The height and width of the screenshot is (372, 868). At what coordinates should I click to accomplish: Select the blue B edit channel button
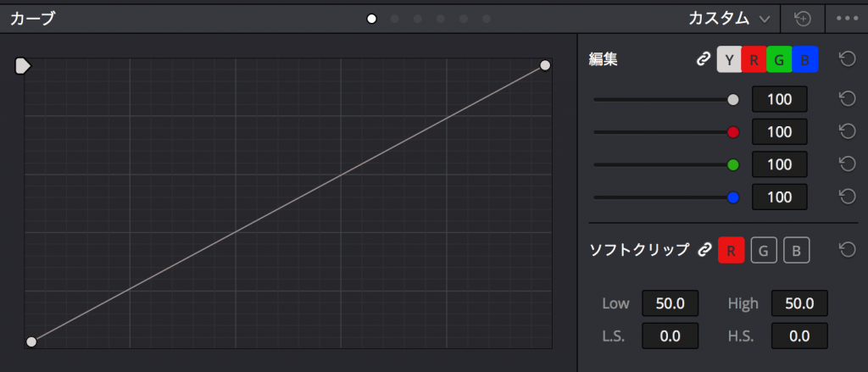(x=804, y=59)
